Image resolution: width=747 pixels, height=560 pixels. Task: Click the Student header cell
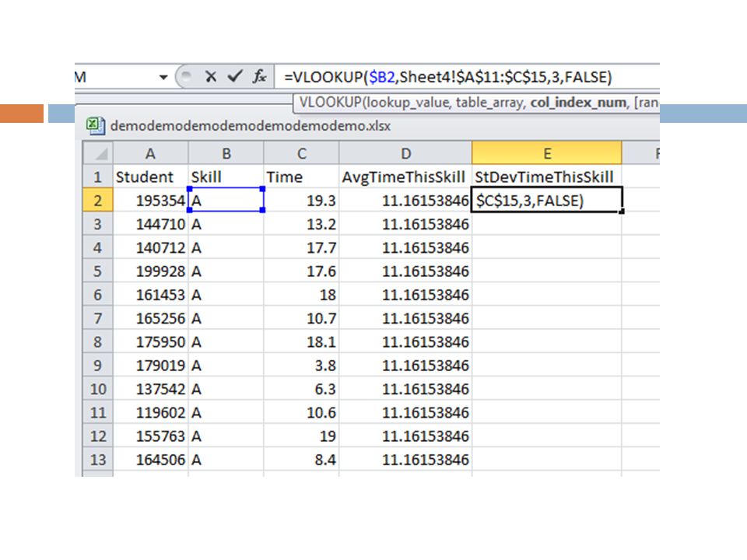click(x=150, y=177)
